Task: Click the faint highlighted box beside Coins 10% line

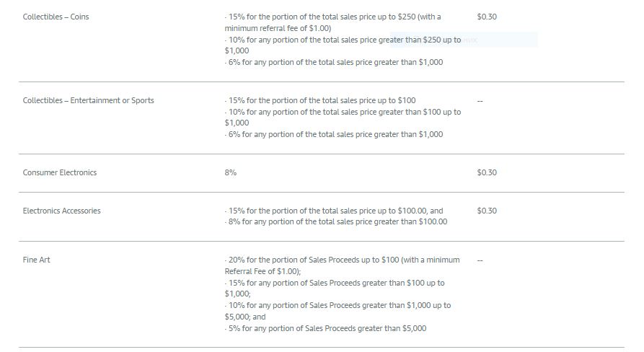Action: tap(464, 40)
